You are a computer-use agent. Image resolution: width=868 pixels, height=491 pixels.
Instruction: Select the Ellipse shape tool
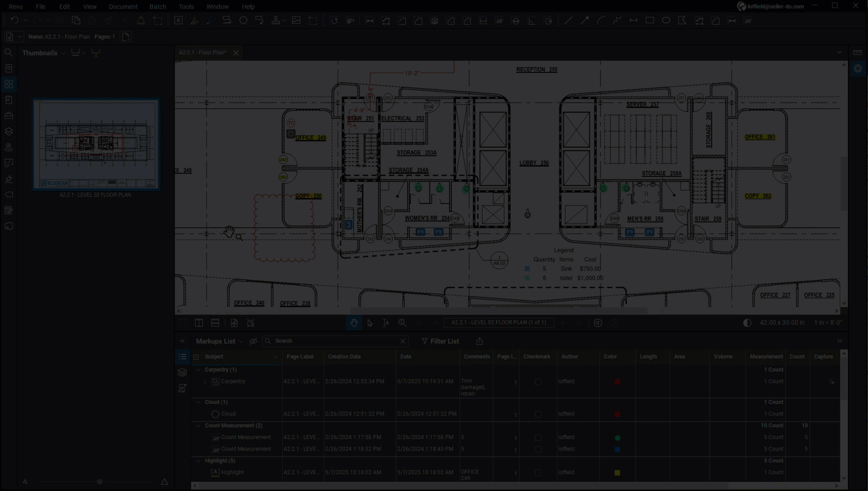click(666, 20)
